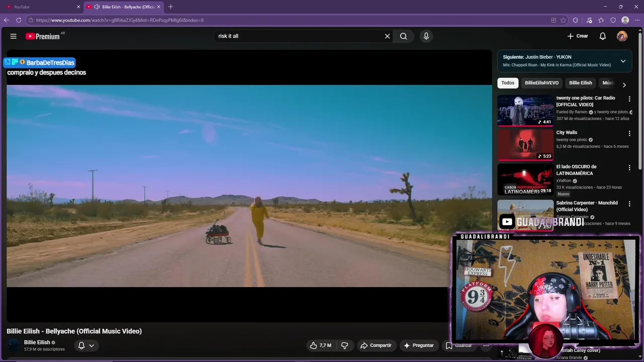Open YouTube account avatar menu
The image size is (644, 362).
pyautogui.click(x=622, y=36)
